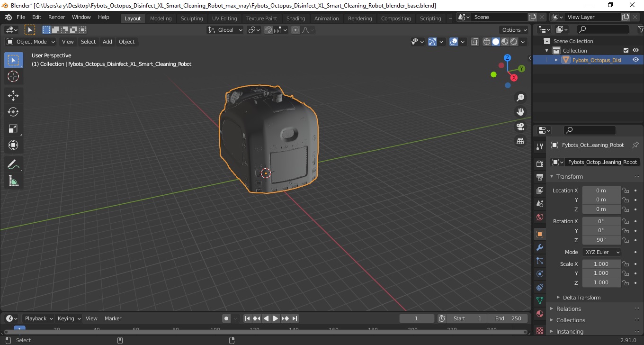The width and height of the screenshot is (644, 345).
Task: Switch to rendered shading mode
Action: click(x=514, y=42)
